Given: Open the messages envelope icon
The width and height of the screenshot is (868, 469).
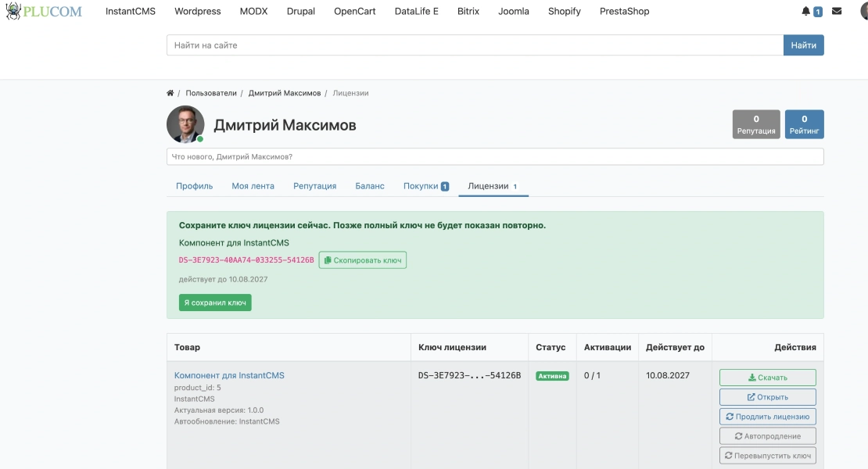Looking at the screenshot, I should click(837, 11).
